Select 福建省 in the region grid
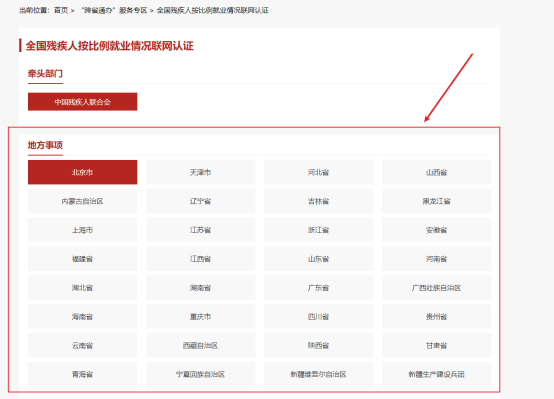Image resolution: width=554 pixels, height=399 pixels. pyautogui.click(x=83, y=259)
